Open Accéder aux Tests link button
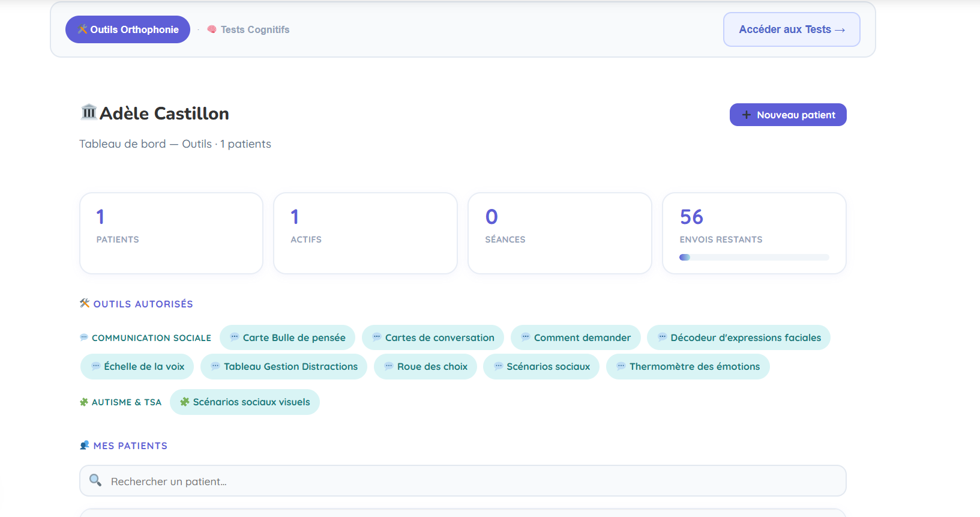This screenshot has width=980, height=517. coord(792,29)
